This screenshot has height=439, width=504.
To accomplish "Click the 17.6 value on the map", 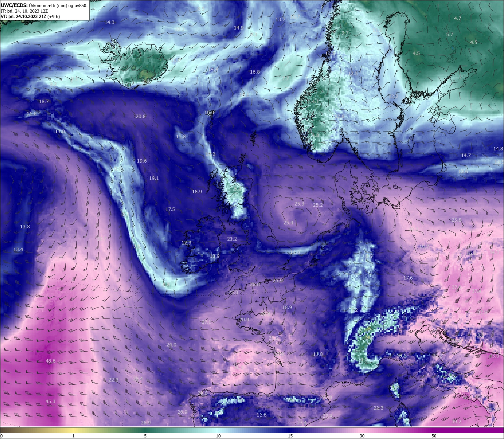I will click(408, 278).
